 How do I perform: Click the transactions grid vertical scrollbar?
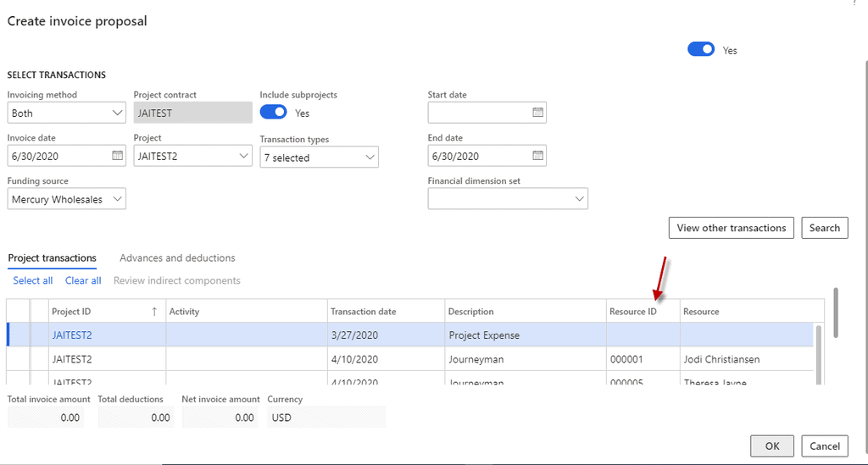(818, 354)
